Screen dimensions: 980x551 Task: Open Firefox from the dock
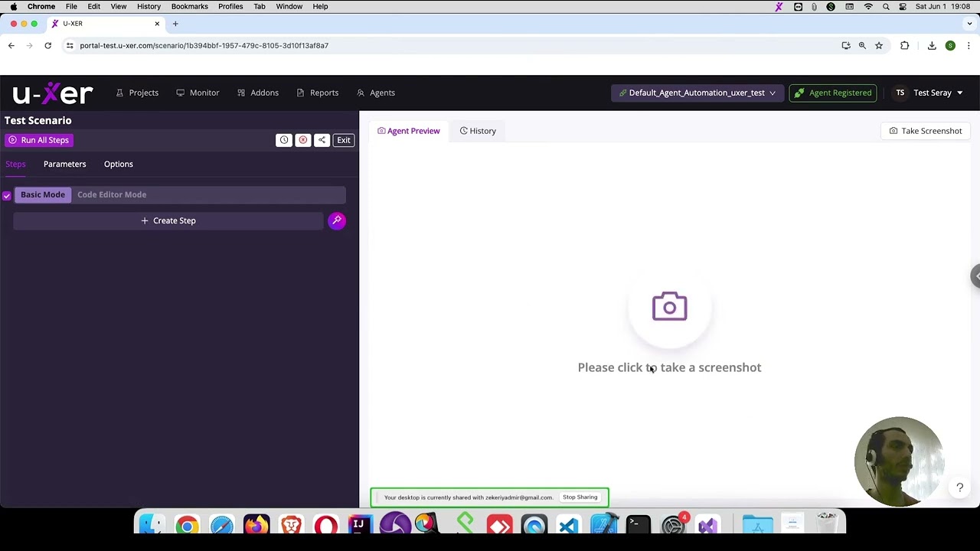pos(256,526)
